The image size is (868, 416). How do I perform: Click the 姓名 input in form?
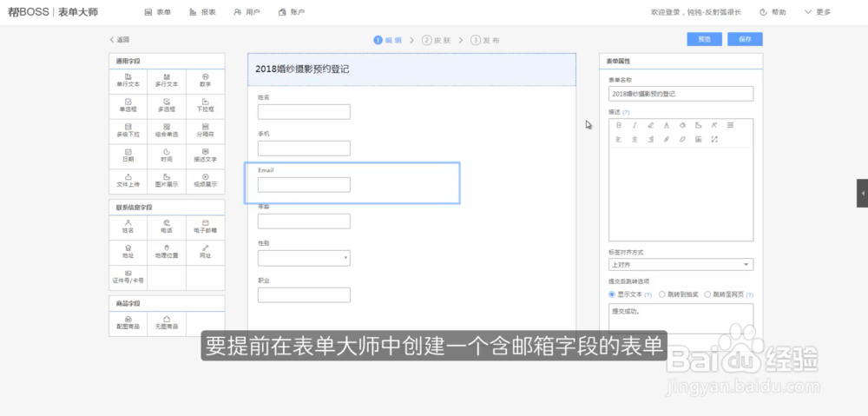pos(304,112)
